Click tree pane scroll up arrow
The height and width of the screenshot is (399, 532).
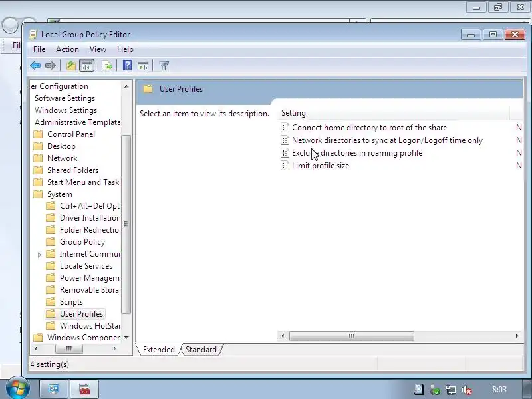coord(126,86)
